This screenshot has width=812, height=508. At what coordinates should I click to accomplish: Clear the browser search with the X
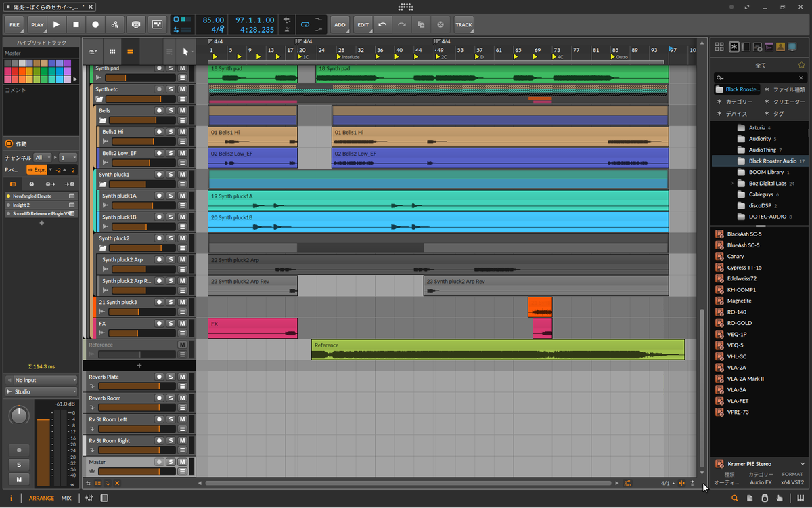pos(801,78)
